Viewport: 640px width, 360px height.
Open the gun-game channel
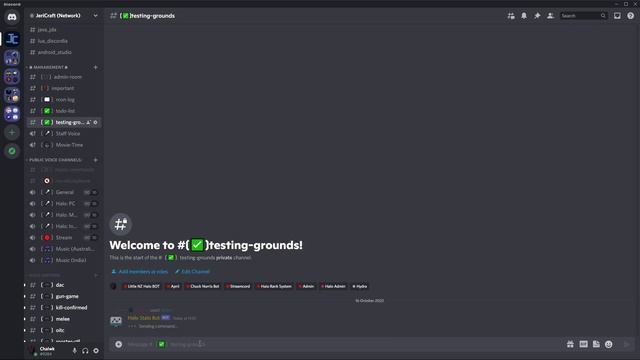[x=64, y=296]
